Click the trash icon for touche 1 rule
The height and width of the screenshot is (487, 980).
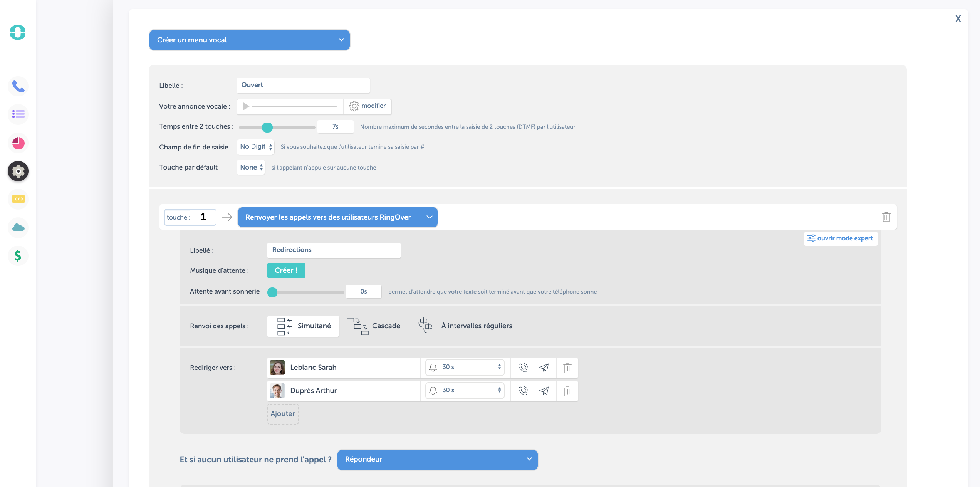click(886, 217)
